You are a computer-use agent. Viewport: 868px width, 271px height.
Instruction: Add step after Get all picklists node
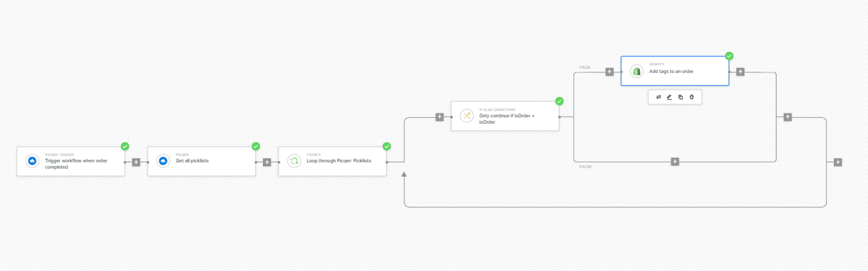(x=267, y=162)
